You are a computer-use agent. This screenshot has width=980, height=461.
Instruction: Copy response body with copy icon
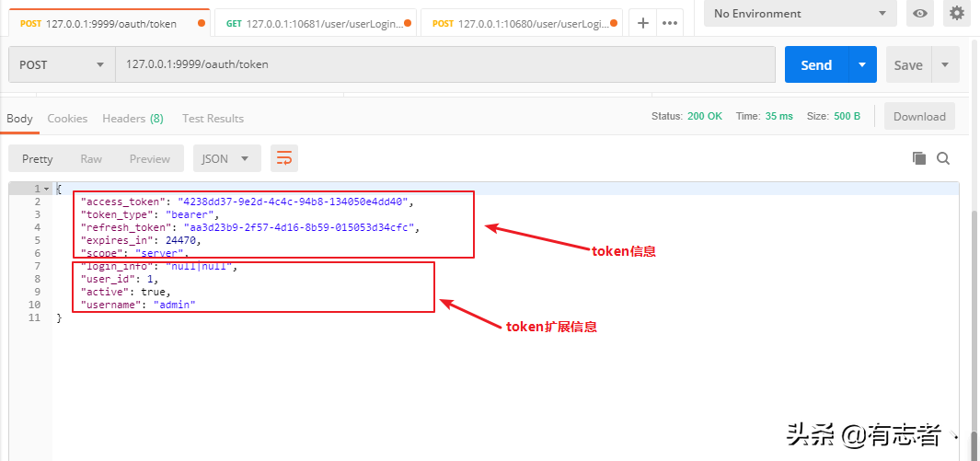pyautogui.click(x=918, y=158)
